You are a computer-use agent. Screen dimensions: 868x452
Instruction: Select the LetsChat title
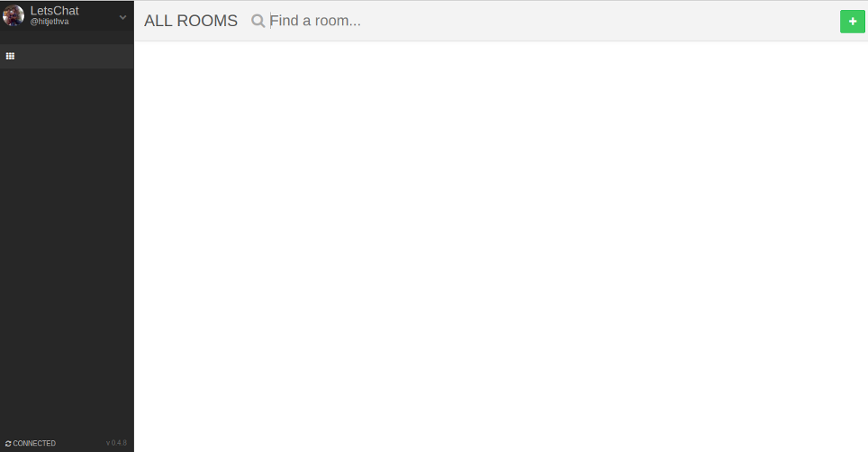point(54,11)
